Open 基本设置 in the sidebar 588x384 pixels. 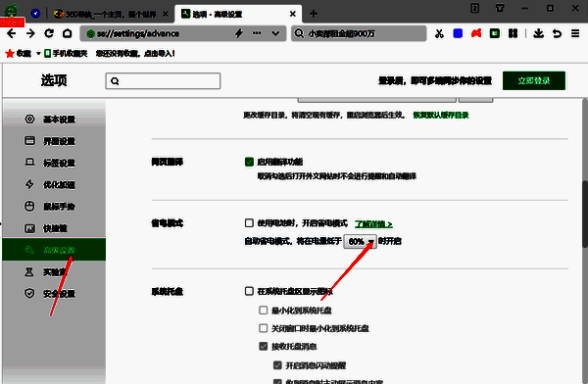pos(54,120)
